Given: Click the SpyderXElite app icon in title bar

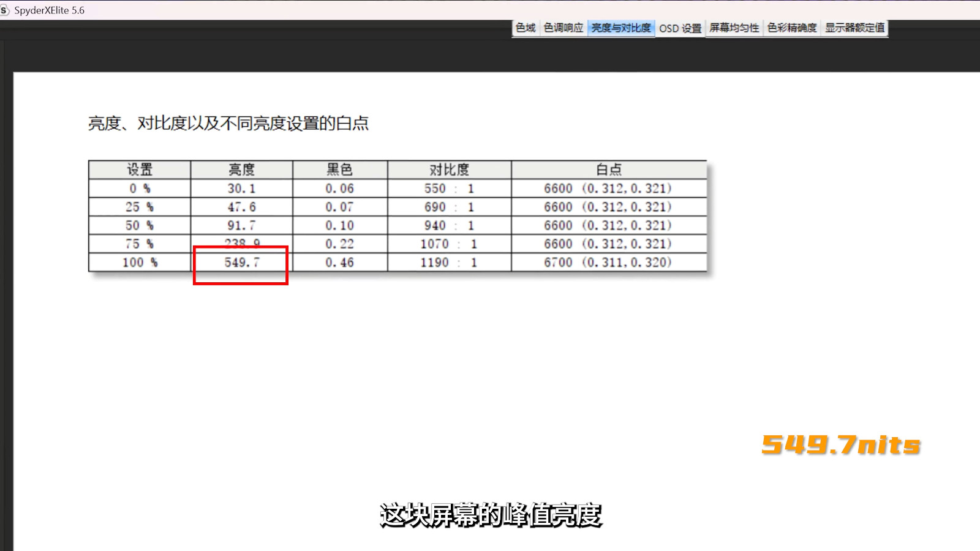Looking at the screenshot, I should [5, 10].
